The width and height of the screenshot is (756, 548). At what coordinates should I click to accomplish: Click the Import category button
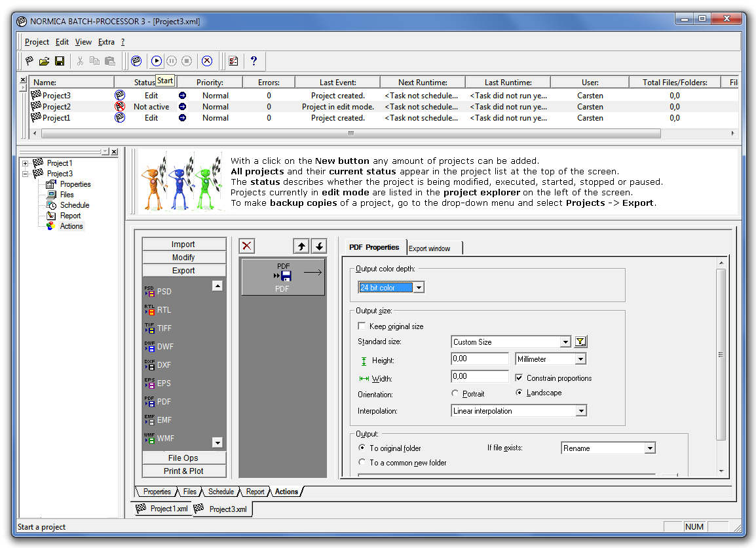pyautogui.click(x=183, y=245)
